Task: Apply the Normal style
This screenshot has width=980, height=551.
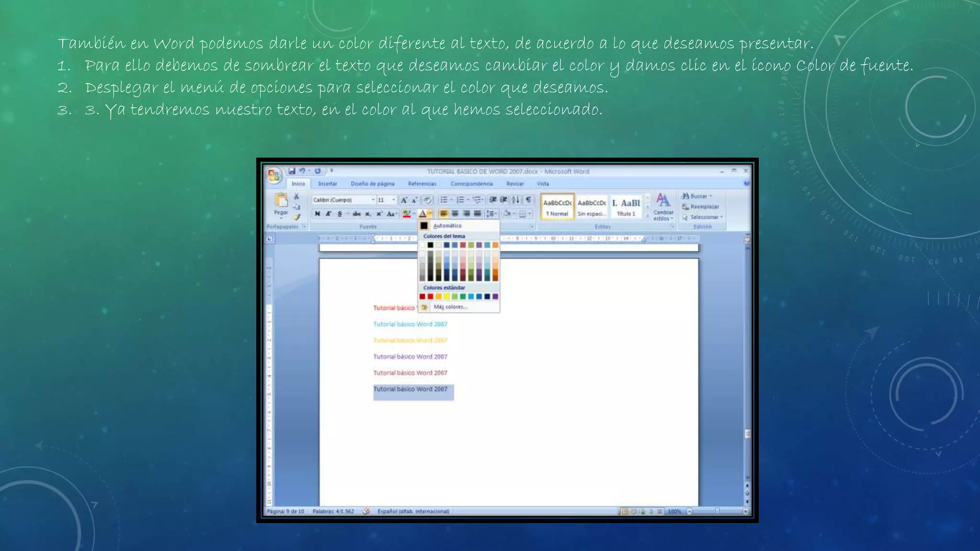Action: click(557, 207)
